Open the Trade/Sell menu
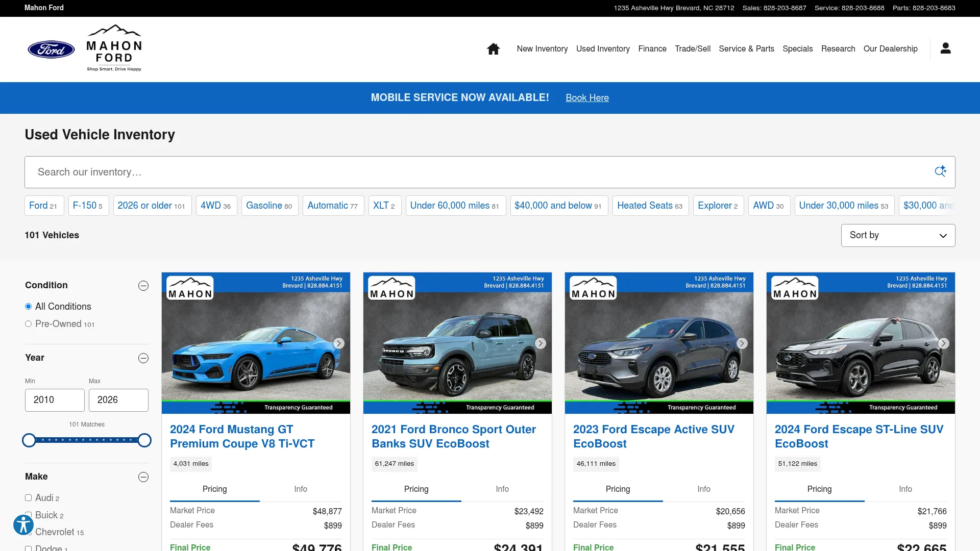This screenshot has width=980, height=551. pyautogui.click(x=693, y=49)
